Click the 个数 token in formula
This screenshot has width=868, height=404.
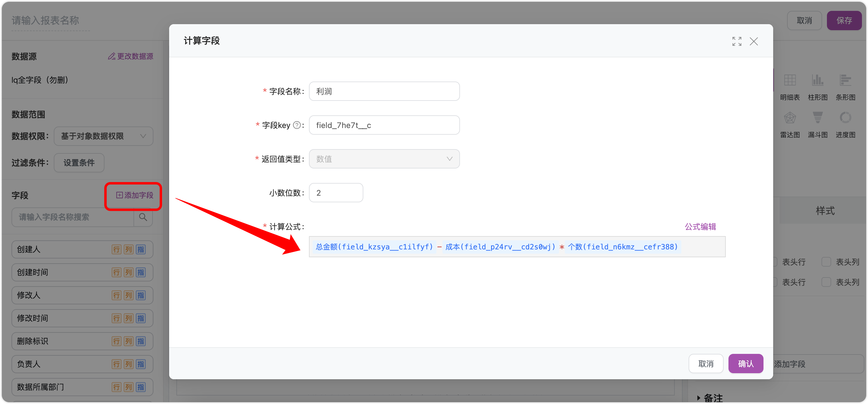623,247
